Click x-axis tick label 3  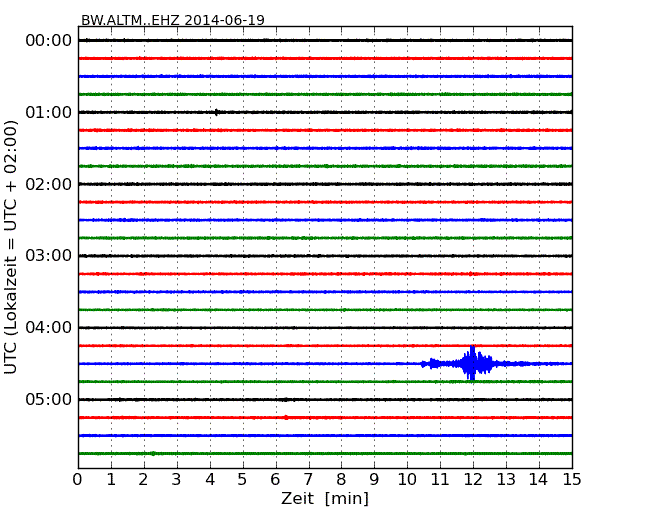click(x=177, y=480)
